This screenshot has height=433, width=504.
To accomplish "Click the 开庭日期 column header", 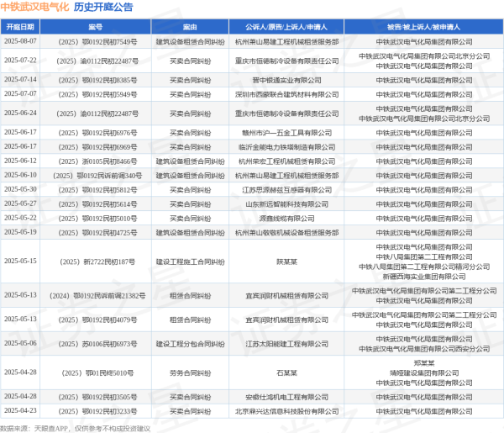I will (20, 27).
